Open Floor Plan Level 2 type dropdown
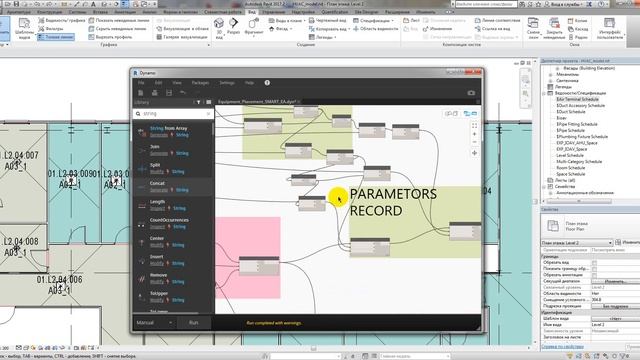The image size is (640, 360). (x=577, y=242)
